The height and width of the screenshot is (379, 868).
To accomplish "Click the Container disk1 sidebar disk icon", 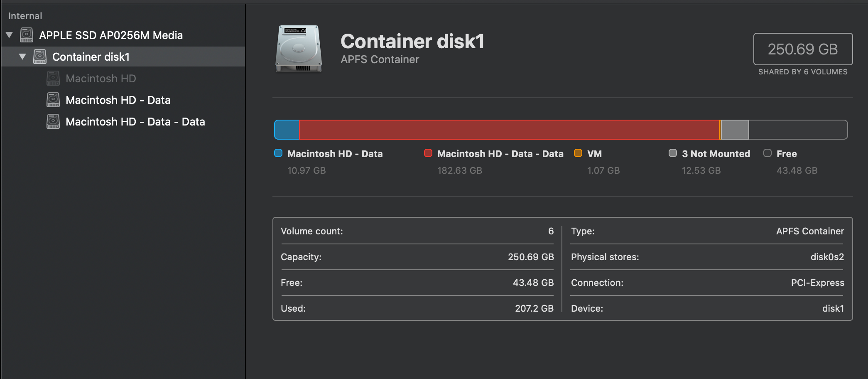I will pyautogui.click(x=40, y=57).
